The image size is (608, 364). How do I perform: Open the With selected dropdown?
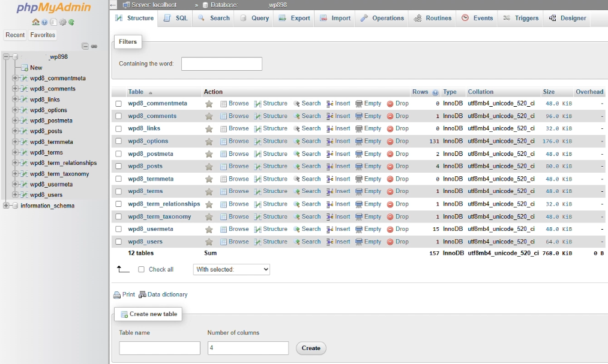(231, 269)
